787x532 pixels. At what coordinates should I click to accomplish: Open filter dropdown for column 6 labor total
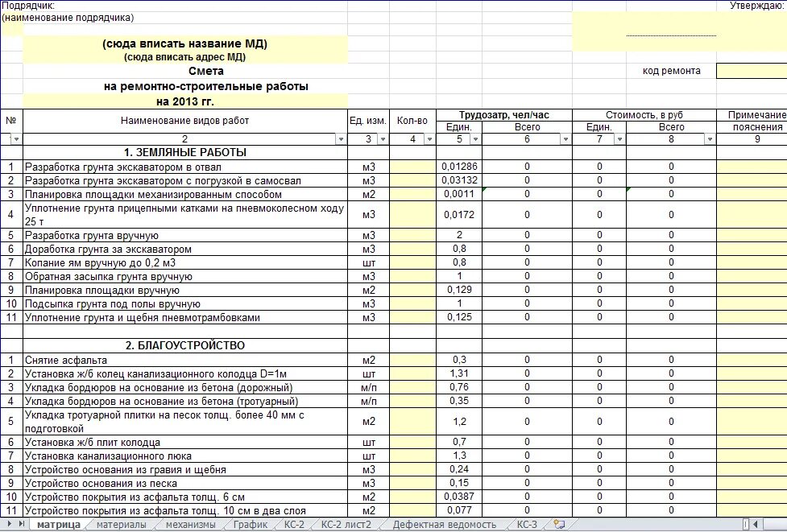click(x=565, y=139)
